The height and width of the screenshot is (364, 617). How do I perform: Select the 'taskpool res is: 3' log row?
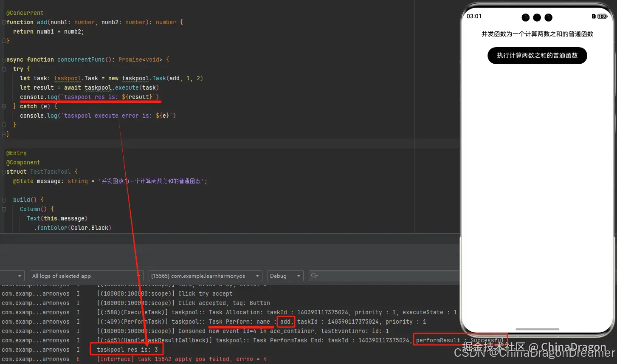(229, 350)
